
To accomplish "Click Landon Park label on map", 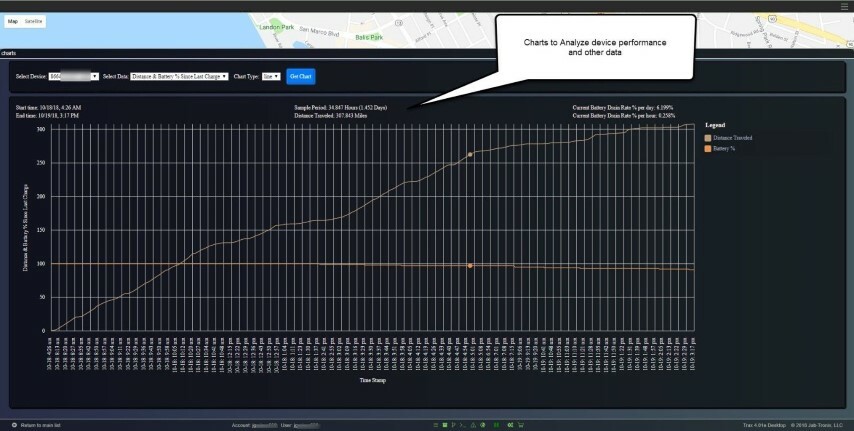I will pos(277,27).
